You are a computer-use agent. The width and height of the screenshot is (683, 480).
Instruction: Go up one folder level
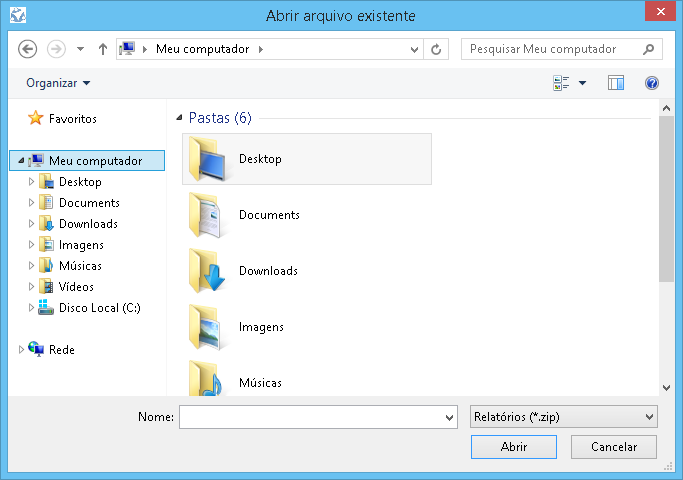click(103, 49)
